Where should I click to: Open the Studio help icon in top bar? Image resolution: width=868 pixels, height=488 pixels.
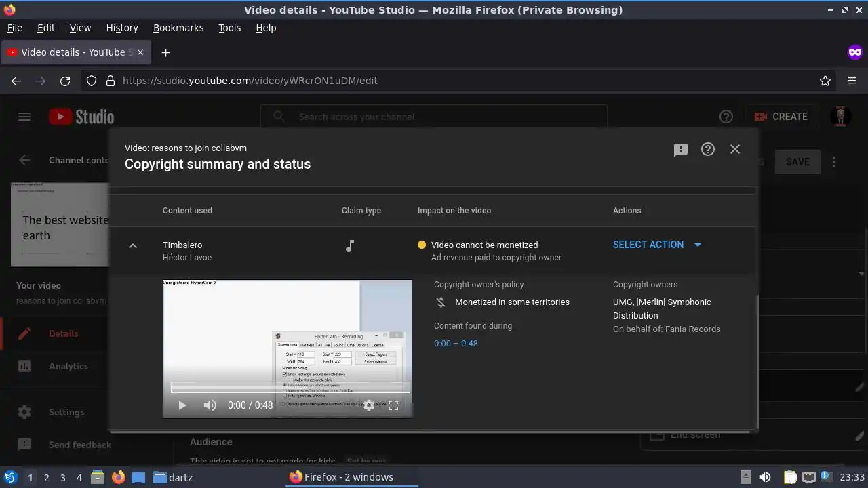(726, 117)
